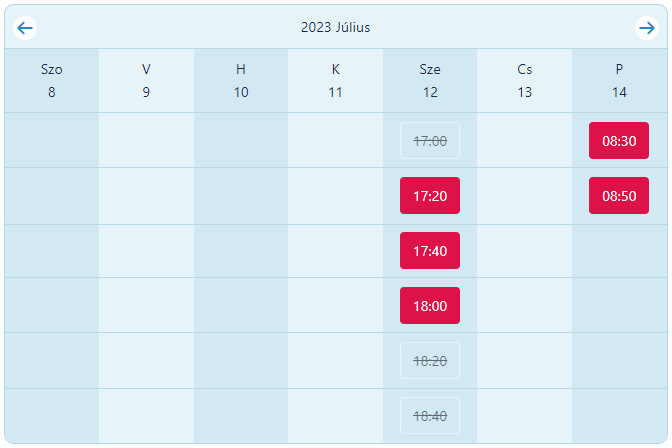Click the unavailable 18:20 time slot

tap(430, 361)
